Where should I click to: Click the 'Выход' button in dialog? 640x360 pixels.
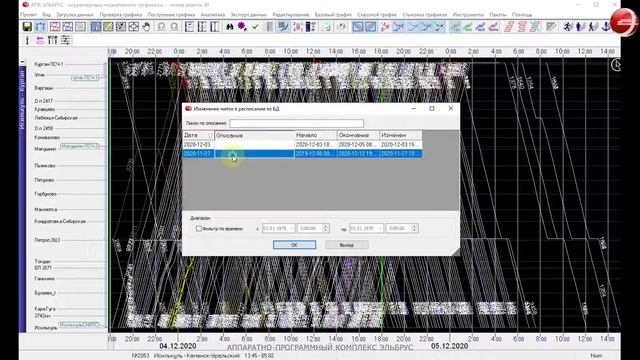coord(347,245)
